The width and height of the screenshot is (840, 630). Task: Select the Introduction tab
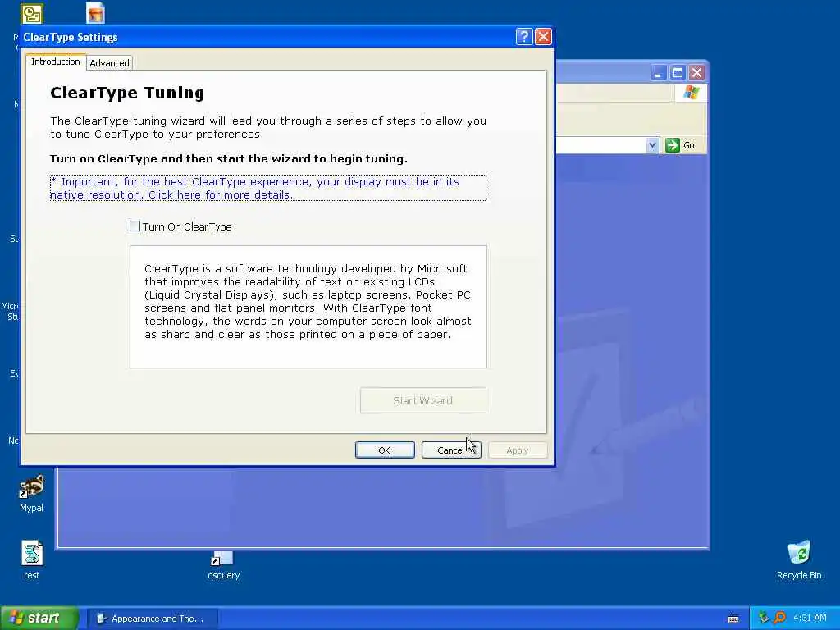(56, 62)
